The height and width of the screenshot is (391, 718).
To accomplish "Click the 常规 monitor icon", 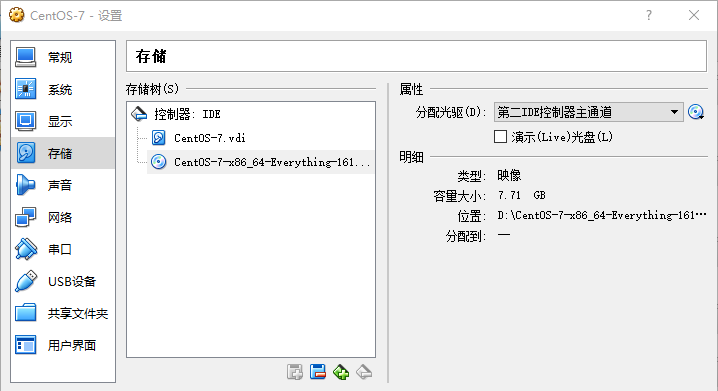I will click(x=26, y=57).
